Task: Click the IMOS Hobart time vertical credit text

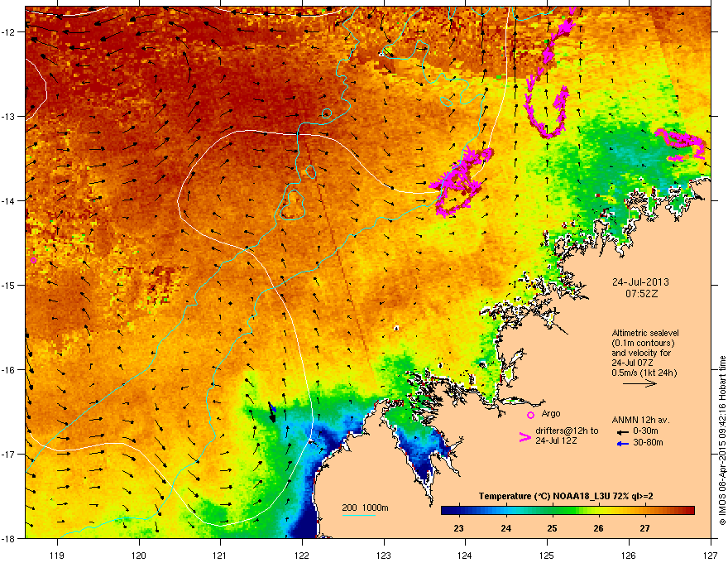Action: pyautogui.click(x=722, y=440)
